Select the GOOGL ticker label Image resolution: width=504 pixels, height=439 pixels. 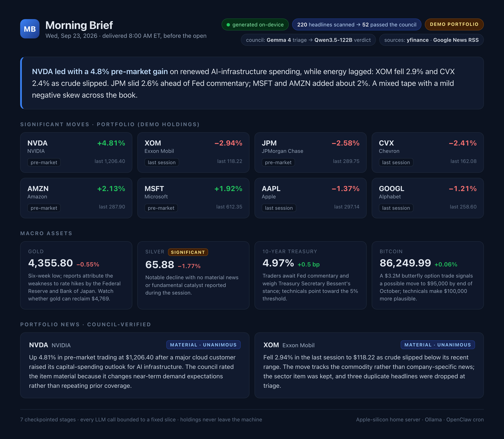pyautogui.click(x=392, y=189)
